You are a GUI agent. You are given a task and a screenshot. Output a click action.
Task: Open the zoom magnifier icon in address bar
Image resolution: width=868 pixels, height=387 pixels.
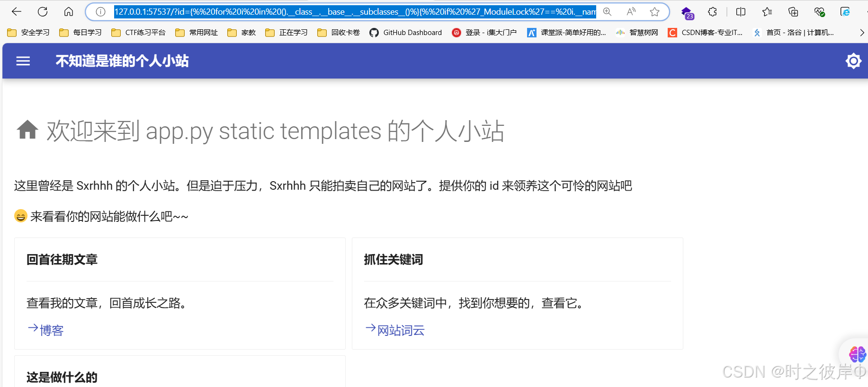(607, 12)
